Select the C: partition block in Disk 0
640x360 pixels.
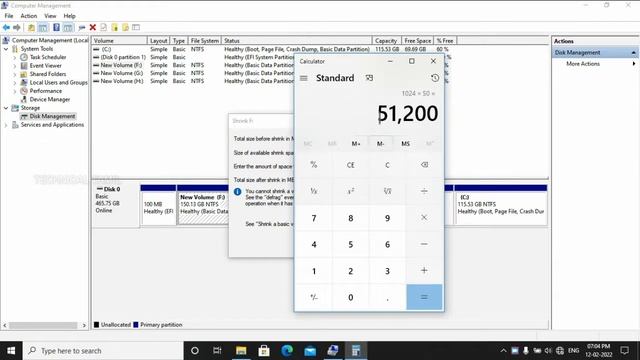tap(500, 204)
